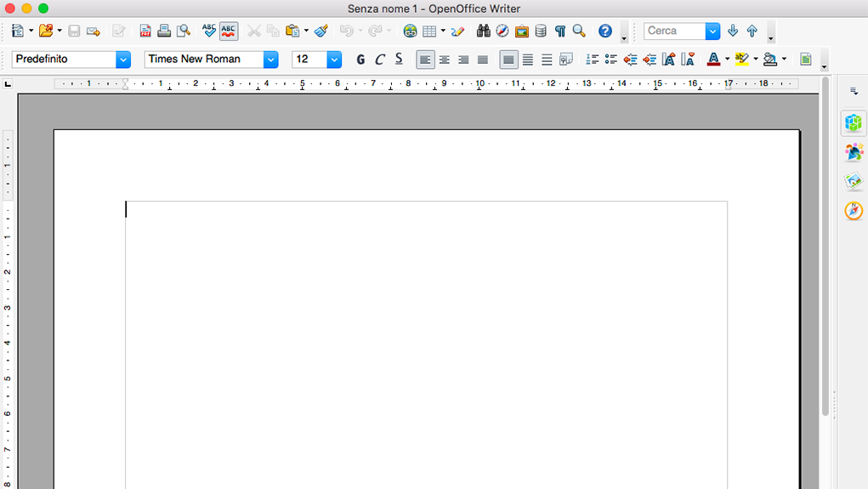Click the Redo arrow icon
Image resolution: width=868 pixels, height=489 pixels.
click(x=375, y=31)
